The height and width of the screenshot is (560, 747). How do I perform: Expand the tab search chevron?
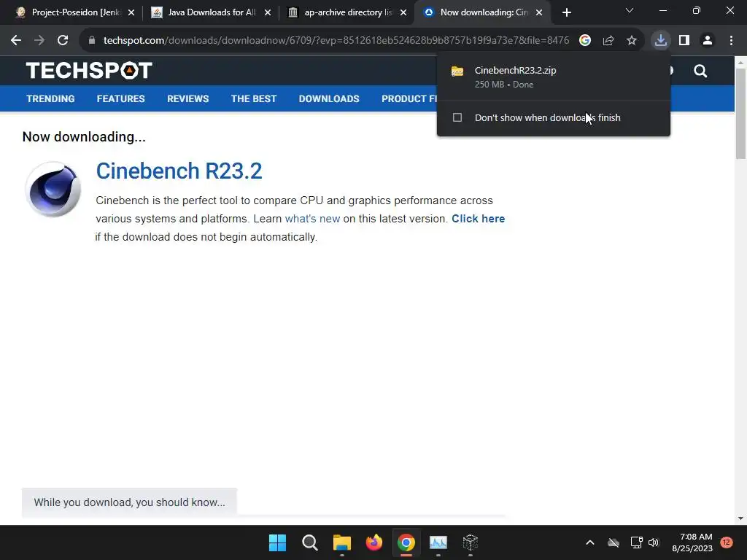tap(630, 10)
